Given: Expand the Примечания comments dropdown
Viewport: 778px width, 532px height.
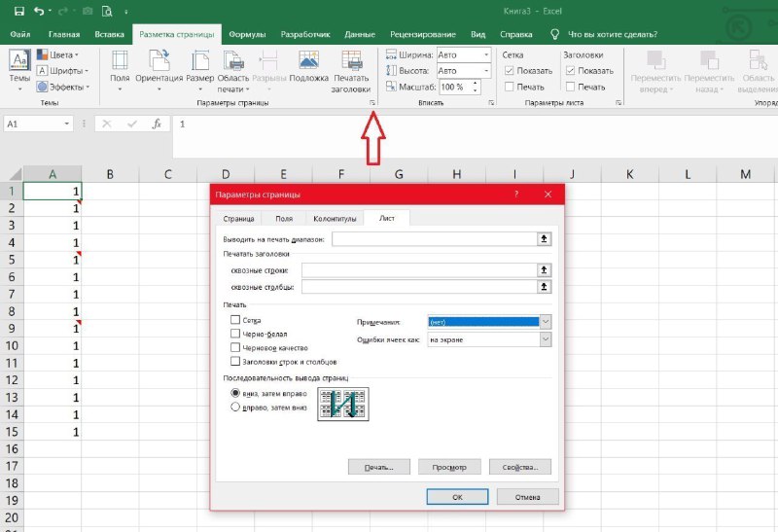Looking at the screenshot, I should pyautogui.click(x=546, y=322).
